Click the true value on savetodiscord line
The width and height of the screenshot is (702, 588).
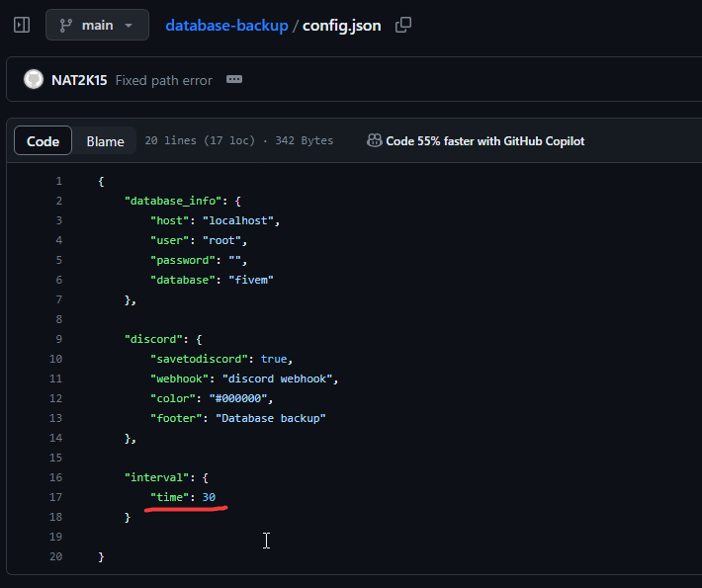(274, 359)
